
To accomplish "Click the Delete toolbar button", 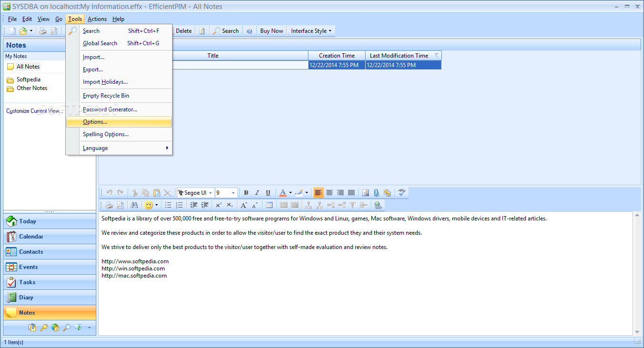I will 184,31.
